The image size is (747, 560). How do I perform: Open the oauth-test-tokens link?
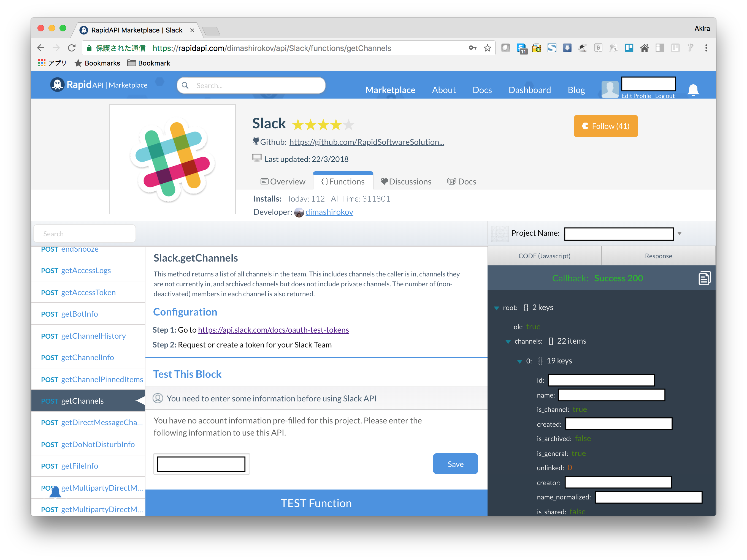[273, 330]
